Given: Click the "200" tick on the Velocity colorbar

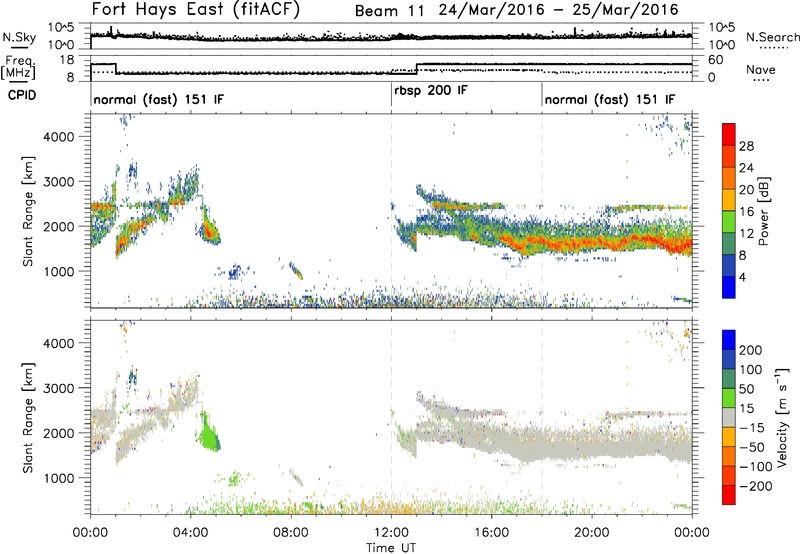Looking at the screenshot, I should (751, 350).
